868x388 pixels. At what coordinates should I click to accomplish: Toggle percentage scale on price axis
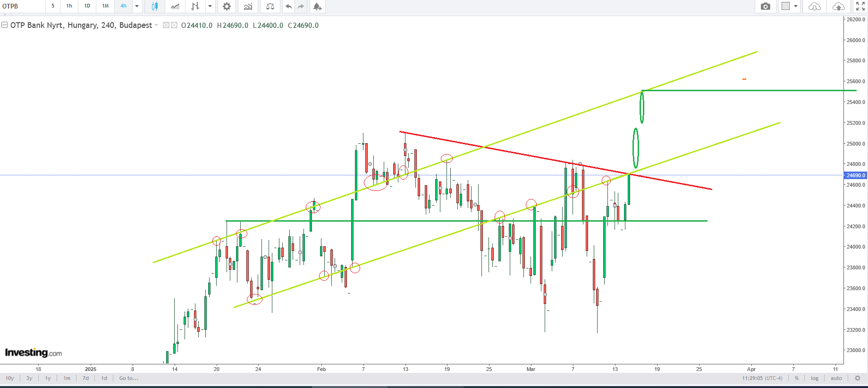point(797,378)
